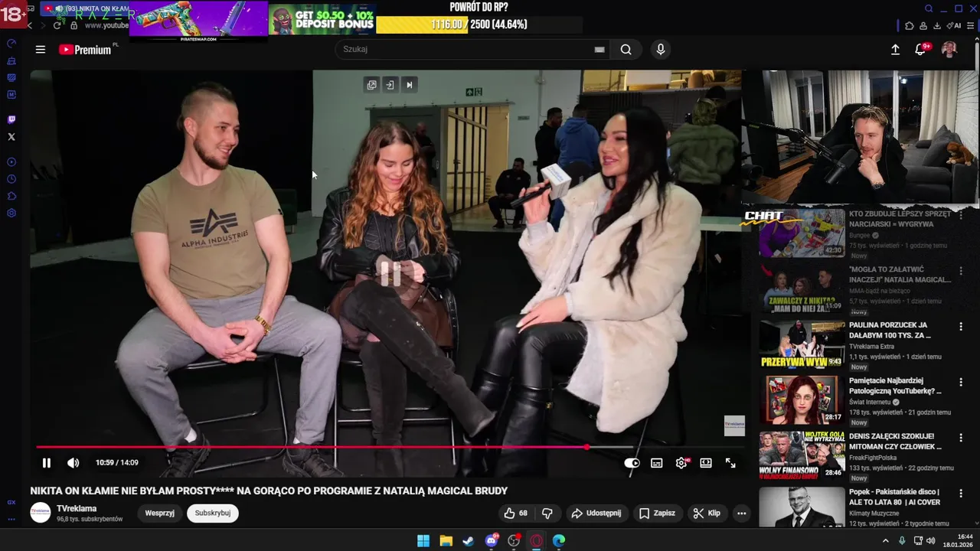Seek on the red video progress bar
The height and width of the screenshot is (551, 980).
tap(390, 447)
